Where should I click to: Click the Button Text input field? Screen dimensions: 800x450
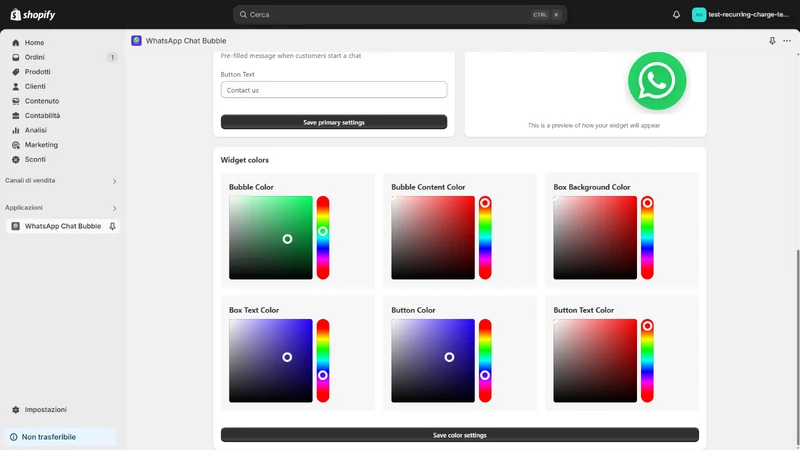[334, 90]
